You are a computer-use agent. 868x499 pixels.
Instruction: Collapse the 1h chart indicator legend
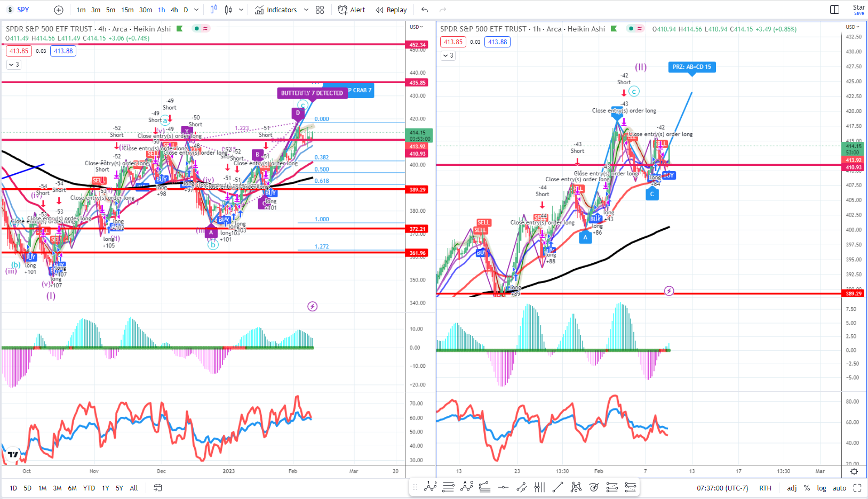pyautogui.click(x=449, y=55)
